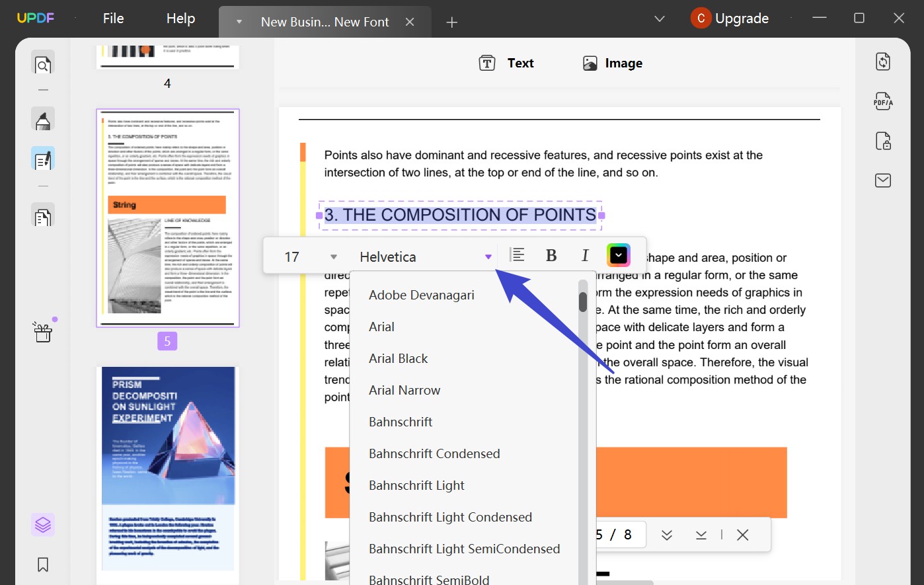Image resolution: width=924 pixels, height=585 pixels.
Task: Choose Arial Black from the font list
Action: pos(399,358)
